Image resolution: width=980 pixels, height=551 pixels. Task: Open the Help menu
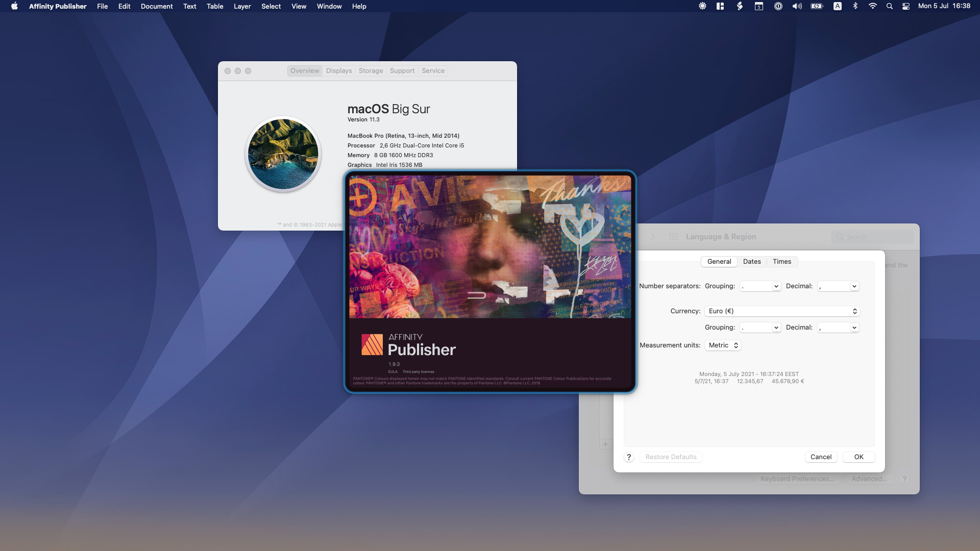click(x=359, y=6)
